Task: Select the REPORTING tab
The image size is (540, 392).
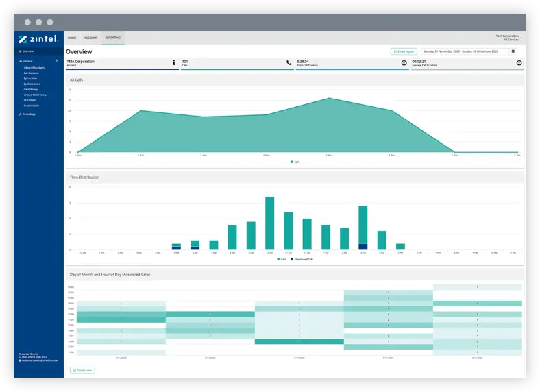Action: [x=113, y=38]
